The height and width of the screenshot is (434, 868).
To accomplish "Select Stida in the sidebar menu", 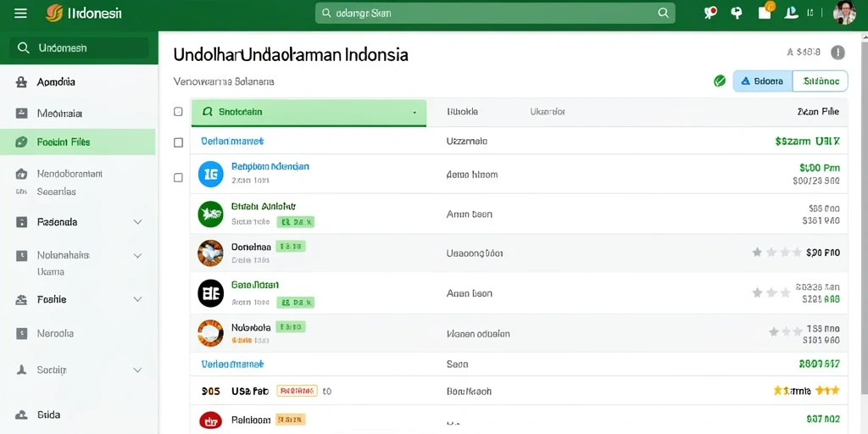I will [48, 415].
